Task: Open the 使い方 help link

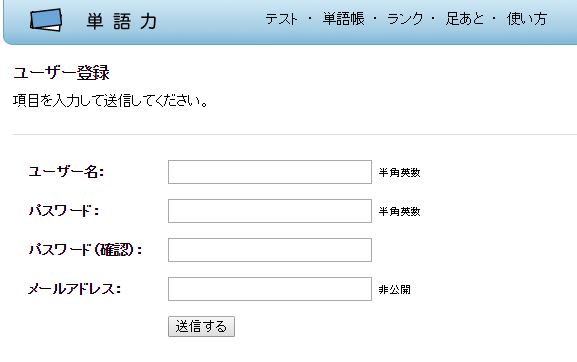Action: [527, 19]
